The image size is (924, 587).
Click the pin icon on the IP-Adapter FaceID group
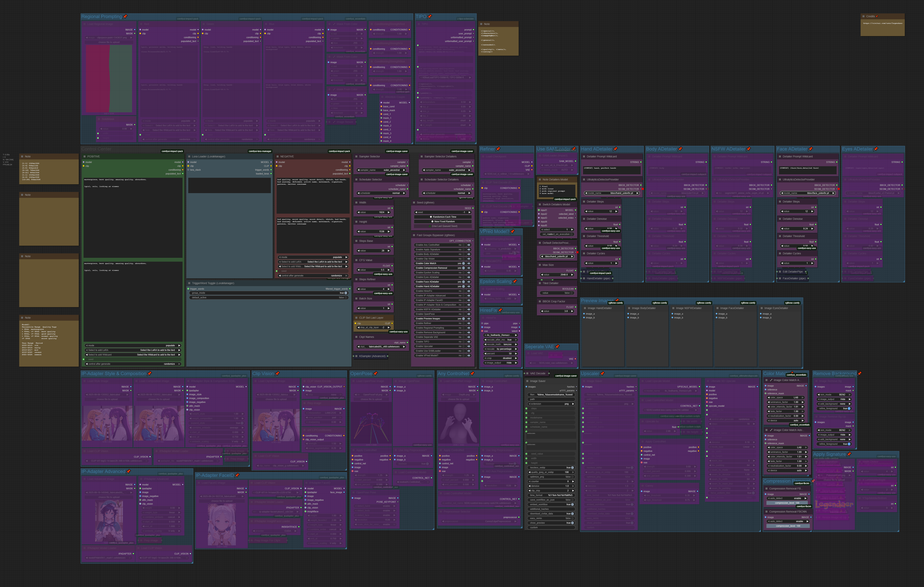coord(237,476)
